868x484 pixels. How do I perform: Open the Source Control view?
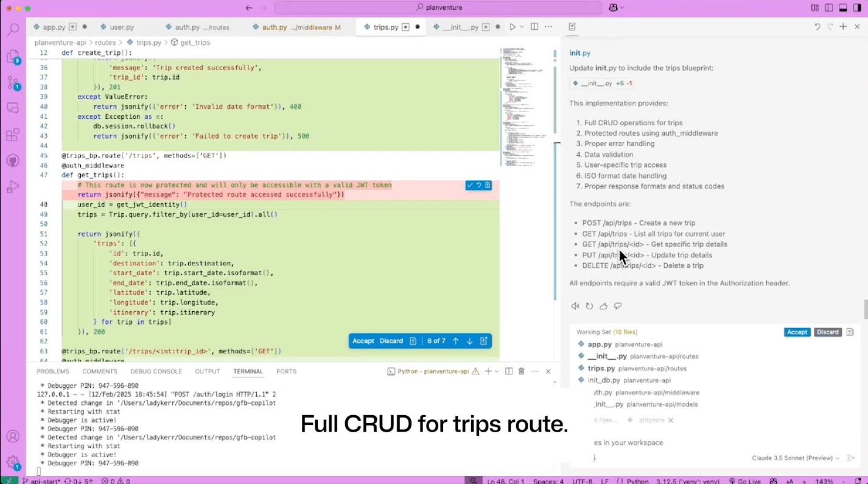tap(13, 82)
